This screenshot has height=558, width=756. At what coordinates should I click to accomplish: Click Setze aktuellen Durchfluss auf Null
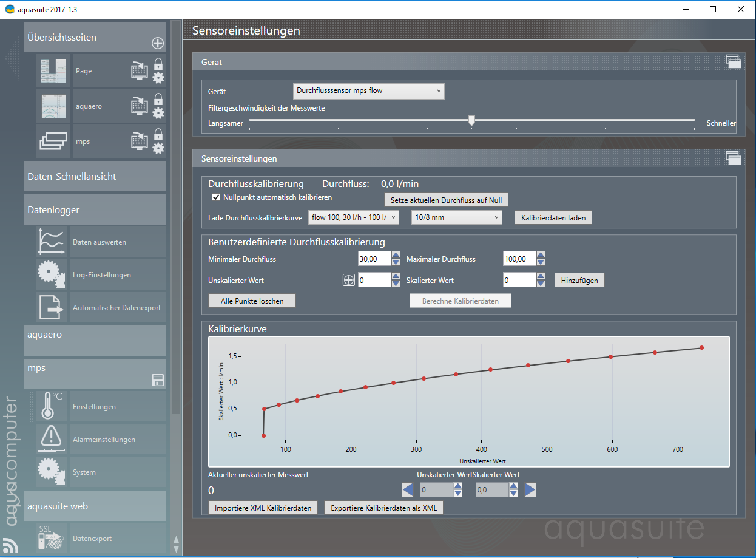[445, 200]
